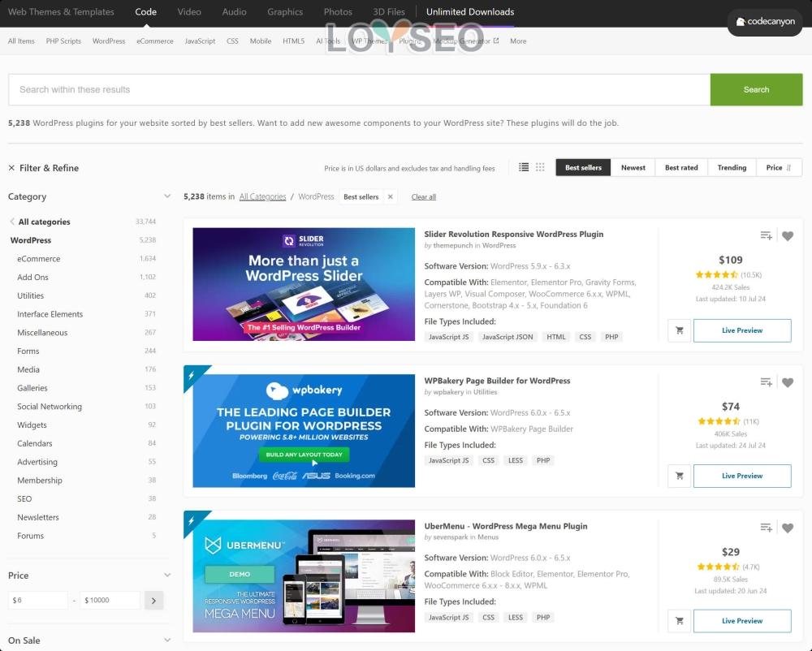Sort results by Best rated
Screen dimensions: 812x651
point(680,167)
